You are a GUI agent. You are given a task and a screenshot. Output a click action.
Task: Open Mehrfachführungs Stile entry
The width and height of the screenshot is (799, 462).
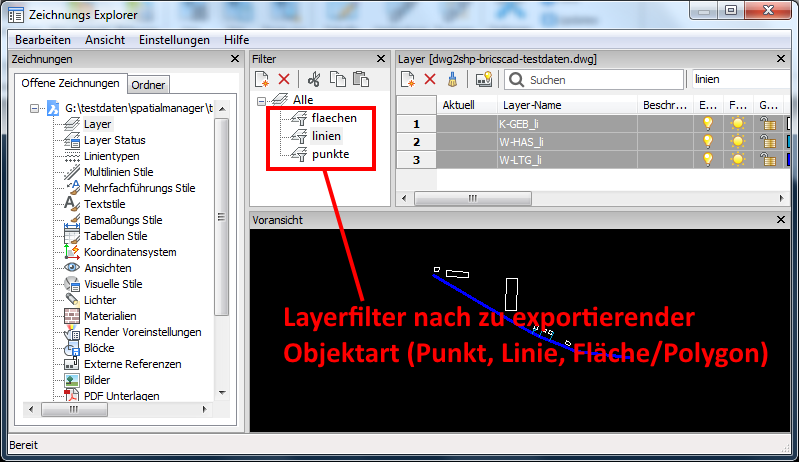(x=140, y=188)
